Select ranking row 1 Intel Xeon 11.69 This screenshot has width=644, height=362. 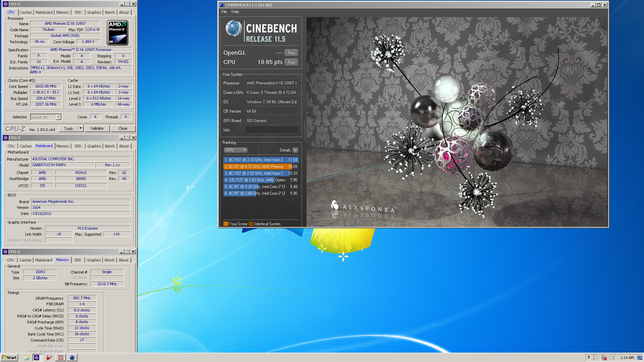(x=261, y=160)
